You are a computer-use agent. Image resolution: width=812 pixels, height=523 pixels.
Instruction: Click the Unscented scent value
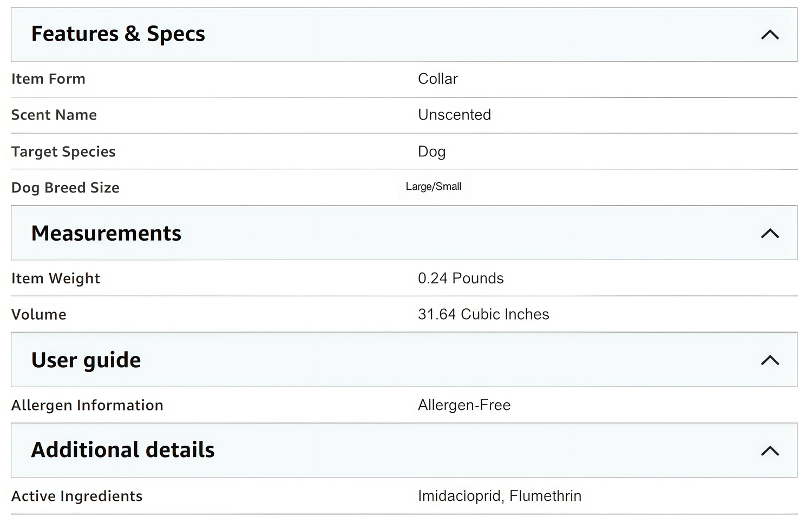454,115
